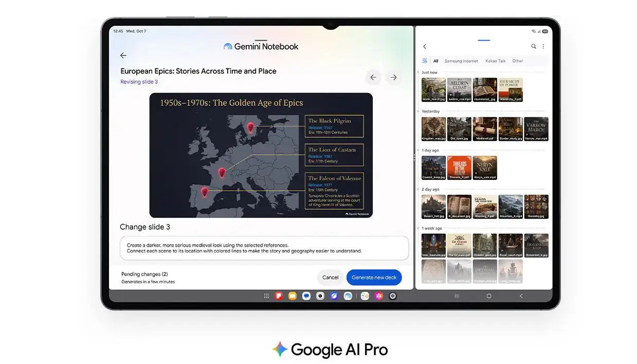Viewport: 637px width, 364px height.
Task: Tap the recent apps navigation button
Action: pos(457,296)
